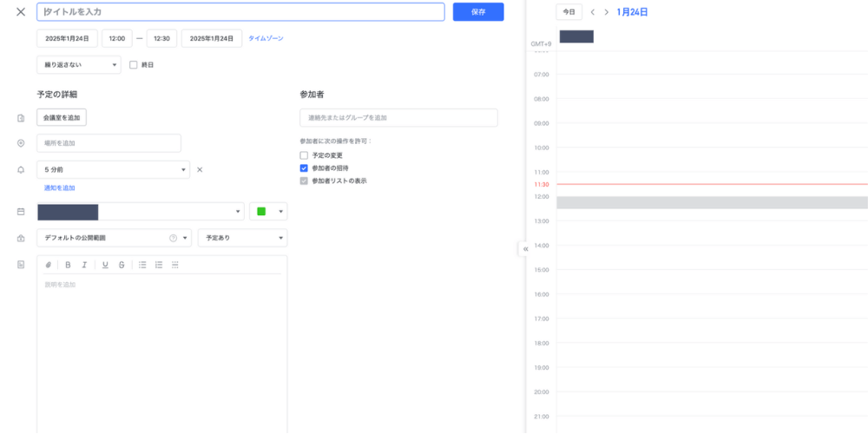Open the 予定あり availability dropdown
The height and width of the screenshot is (434, 868).
(241, 238)
